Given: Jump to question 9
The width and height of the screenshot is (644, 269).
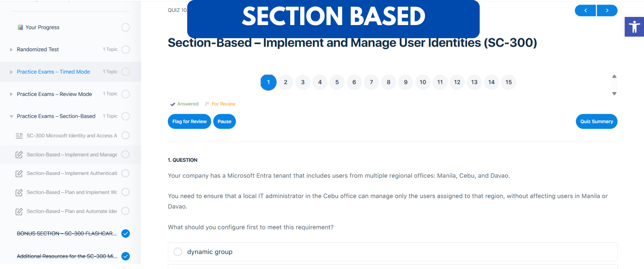Looking at the screenshot, I should [406, 82].
